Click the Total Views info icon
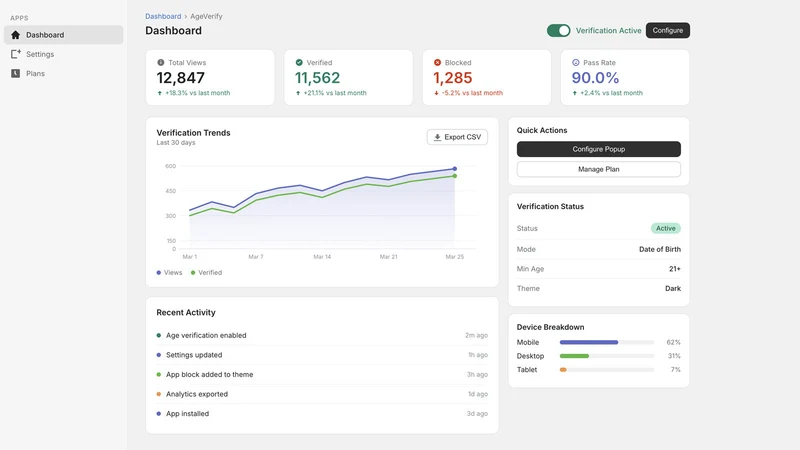 tap(161, 62)
